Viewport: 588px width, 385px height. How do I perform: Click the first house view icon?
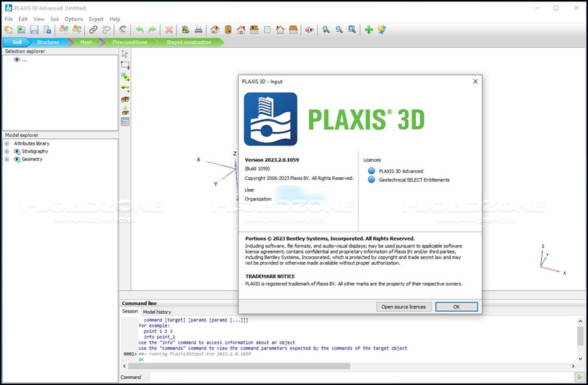point(215,29)
